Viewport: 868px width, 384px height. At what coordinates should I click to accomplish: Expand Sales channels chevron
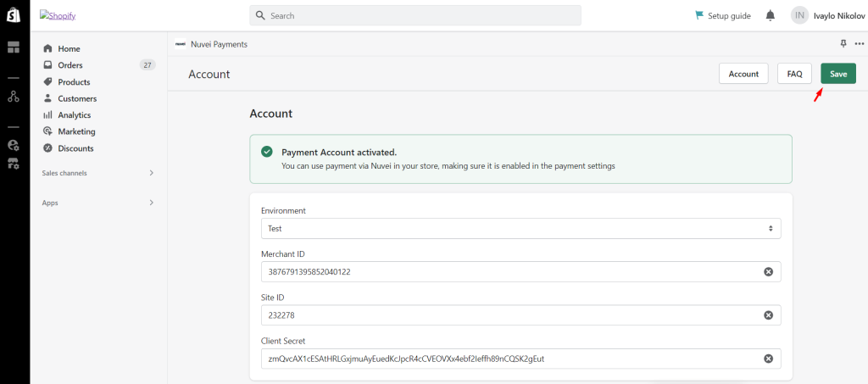(x=152, y=173)
